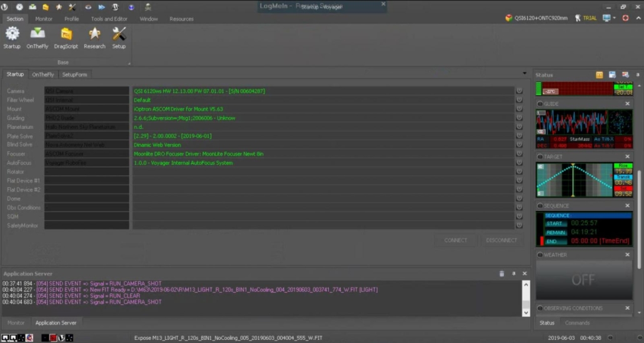644x343 pixels.
Task: Open the Monitor ribbon tab
Action: tap(44, 19)
